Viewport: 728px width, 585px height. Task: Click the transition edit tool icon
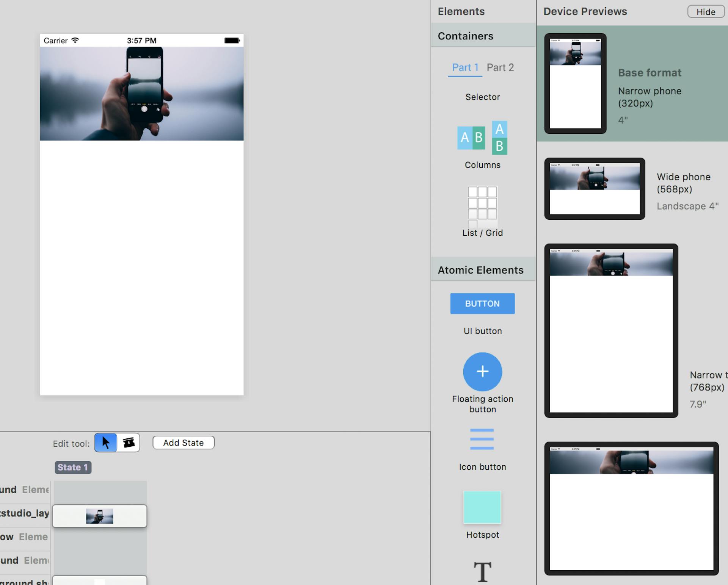pos(129,443)
